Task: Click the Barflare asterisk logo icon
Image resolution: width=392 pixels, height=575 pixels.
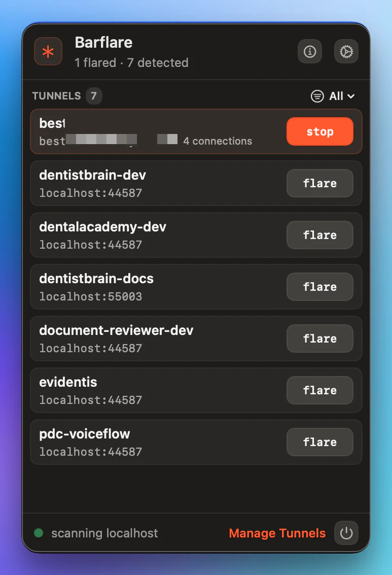Action: (x=48, y=51)
